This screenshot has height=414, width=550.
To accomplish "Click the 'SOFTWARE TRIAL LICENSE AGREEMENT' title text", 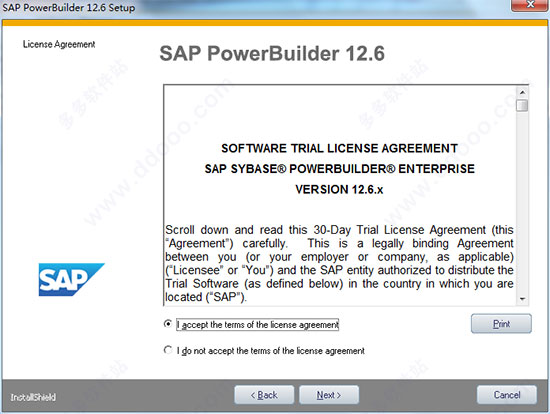I will [x=339, y=148].
